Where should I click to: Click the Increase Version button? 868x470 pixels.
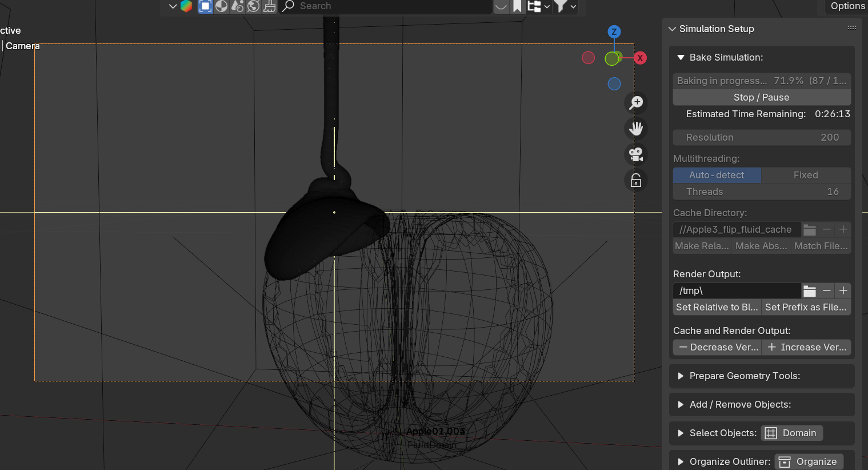tap(806, 347)
